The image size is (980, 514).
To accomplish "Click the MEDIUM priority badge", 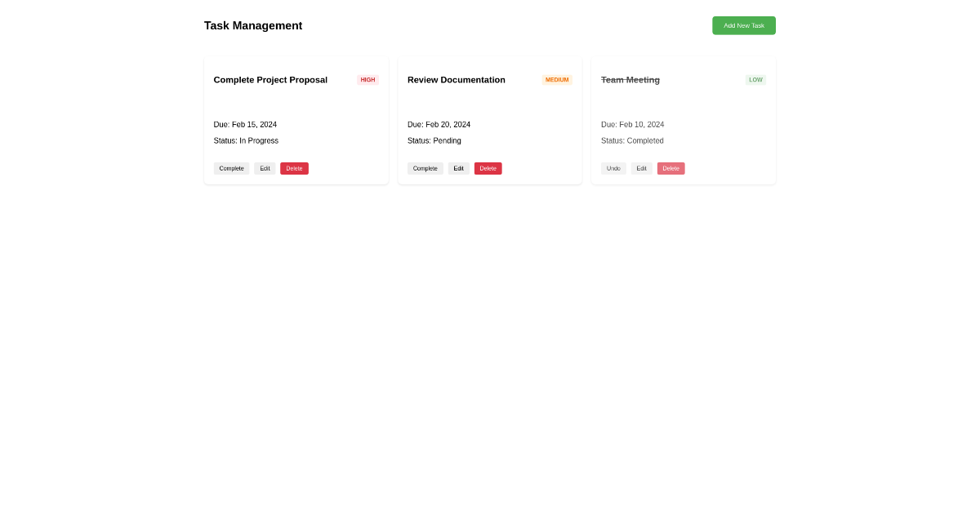I will click(x=557, y=79).
